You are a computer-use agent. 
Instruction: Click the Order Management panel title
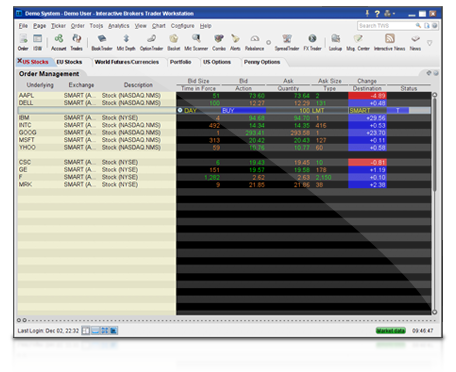[x=49, y=74]
